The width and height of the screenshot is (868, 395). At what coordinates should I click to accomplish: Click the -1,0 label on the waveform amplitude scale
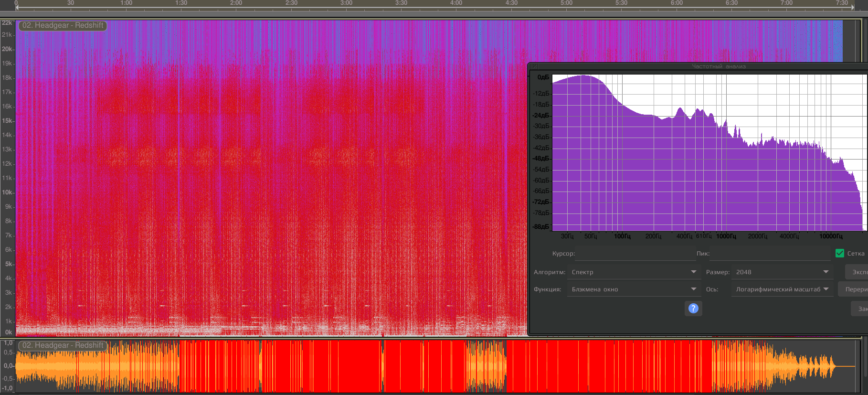click(7, 388)
